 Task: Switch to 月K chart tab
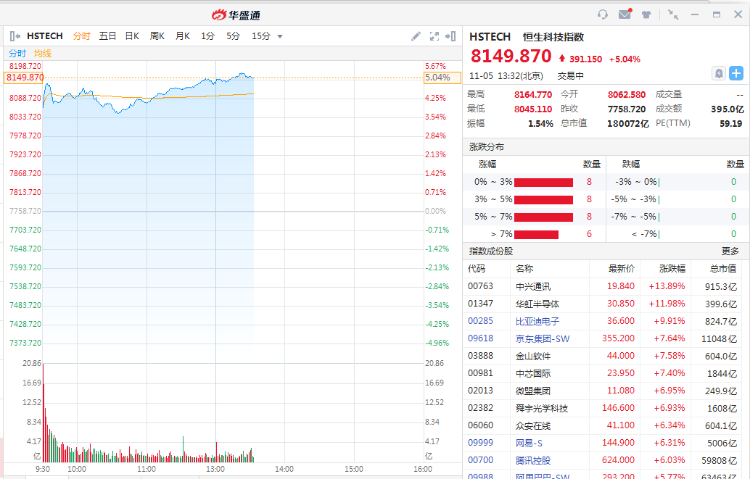(182, 36)
